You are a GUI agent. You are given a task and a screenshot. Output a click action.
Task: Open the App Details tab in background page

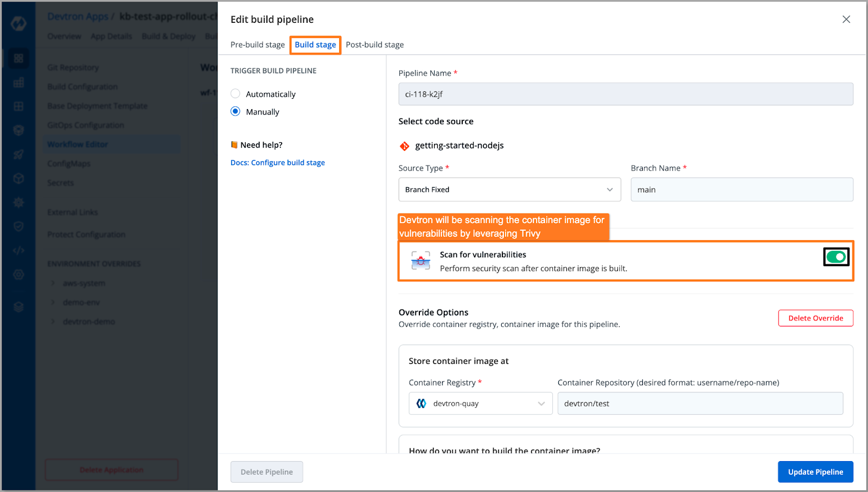[111, 36]
